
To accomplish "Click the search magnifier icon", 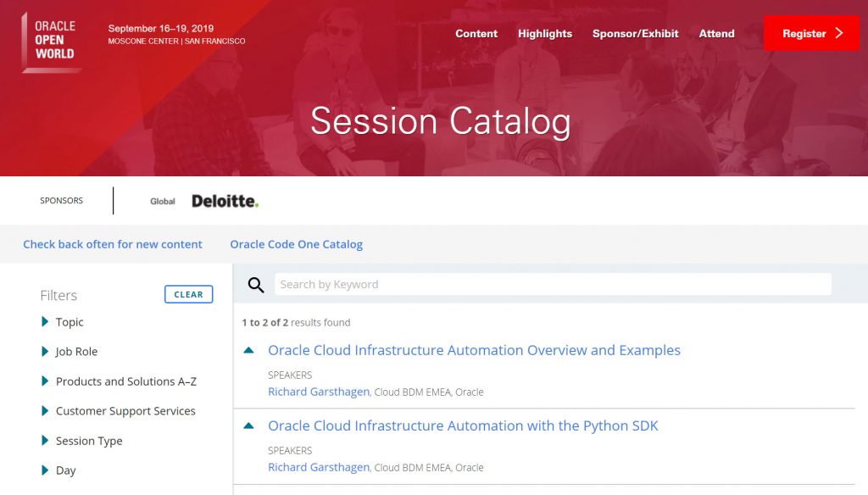I will point(256,285).
